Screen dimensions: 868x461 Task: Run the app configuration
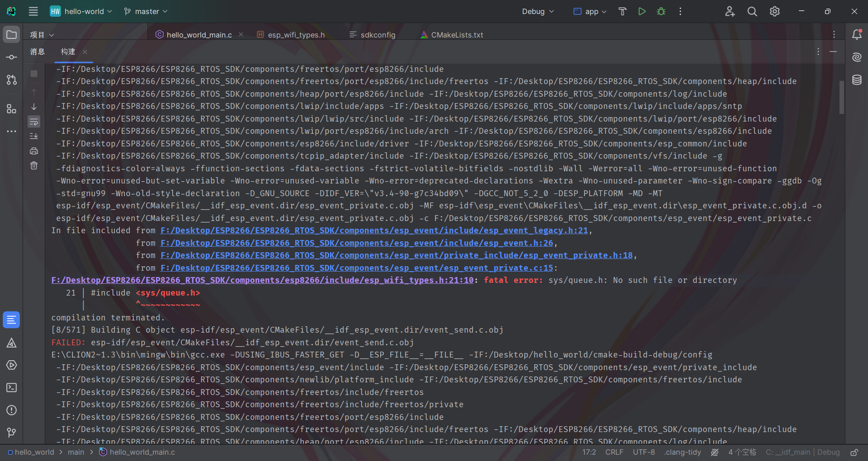coord(642,11)
